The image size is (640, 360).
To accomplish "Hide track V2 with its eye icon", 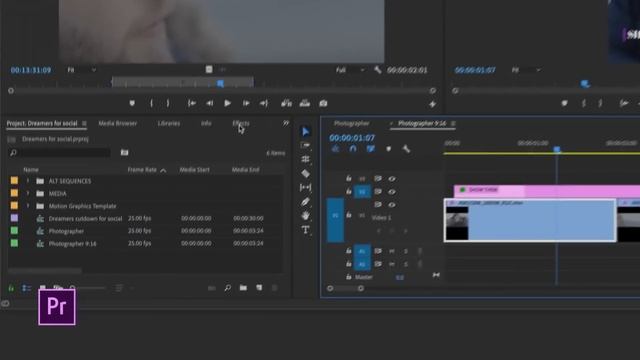I will pyautogui.click(x=392, y=192).
